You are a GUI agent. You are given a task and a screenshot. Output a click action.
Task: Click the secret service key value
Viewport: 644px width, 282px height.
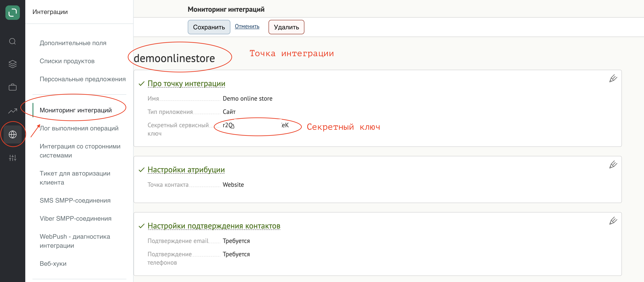coord(255,125)
